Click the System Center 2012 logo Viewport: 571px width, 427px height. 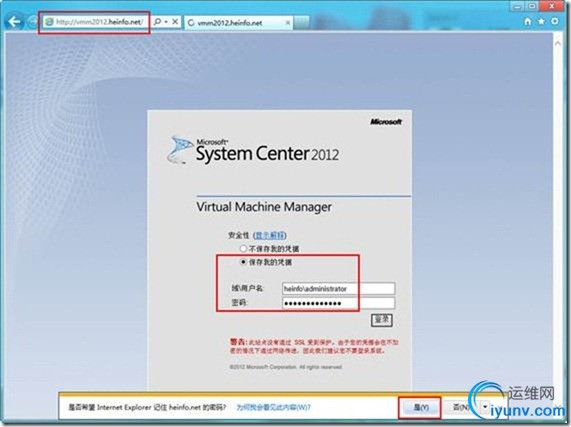[253, 150]
